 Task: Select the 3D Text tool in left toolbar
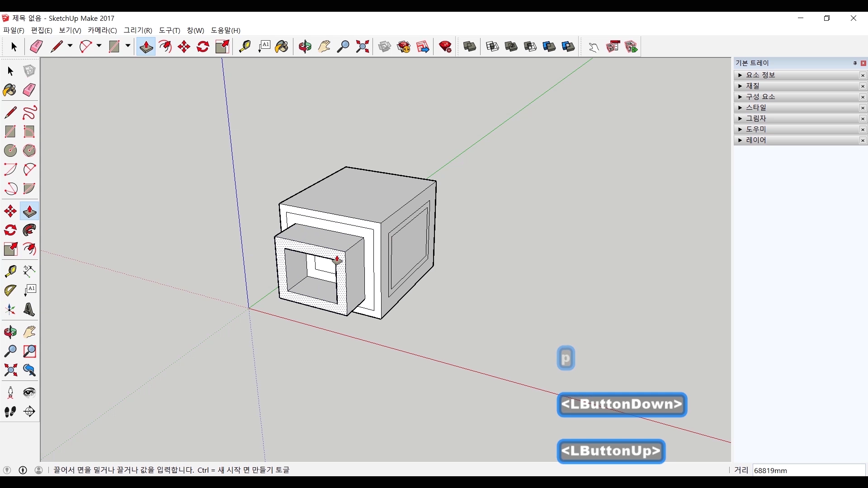point(29,310)
